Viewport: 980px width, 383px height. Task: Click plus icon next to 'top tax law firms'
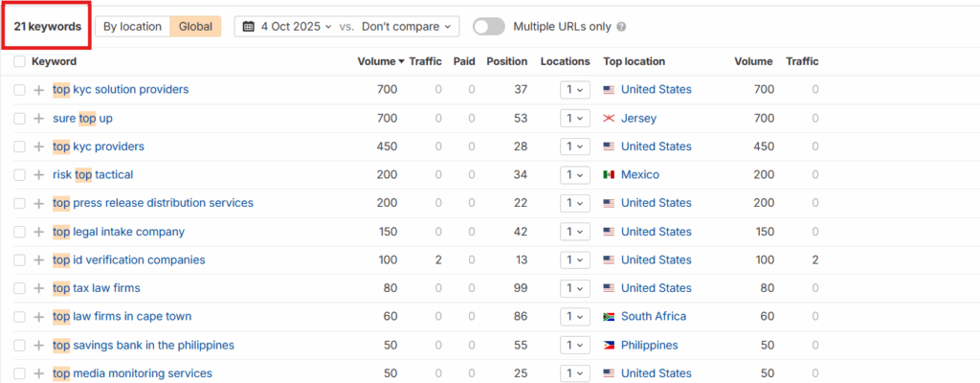pos(38,288)
